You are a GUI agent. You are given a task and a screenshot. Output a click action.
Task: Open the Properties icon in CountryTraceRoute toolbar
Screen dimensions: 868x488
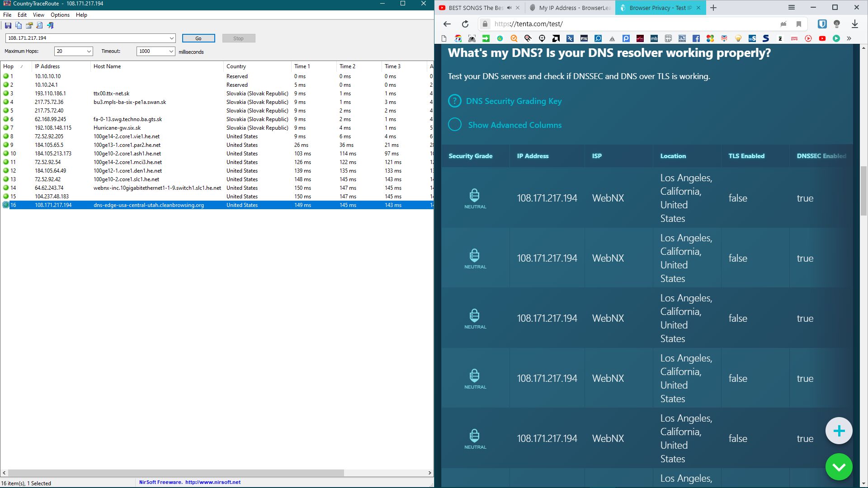click(29, 26)
